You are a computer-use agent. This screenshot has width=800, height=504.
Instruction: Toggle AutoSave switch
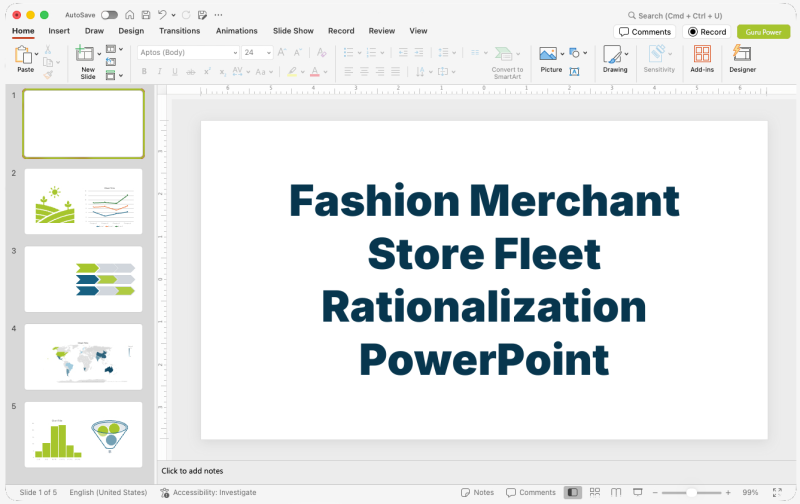(109, 15)
